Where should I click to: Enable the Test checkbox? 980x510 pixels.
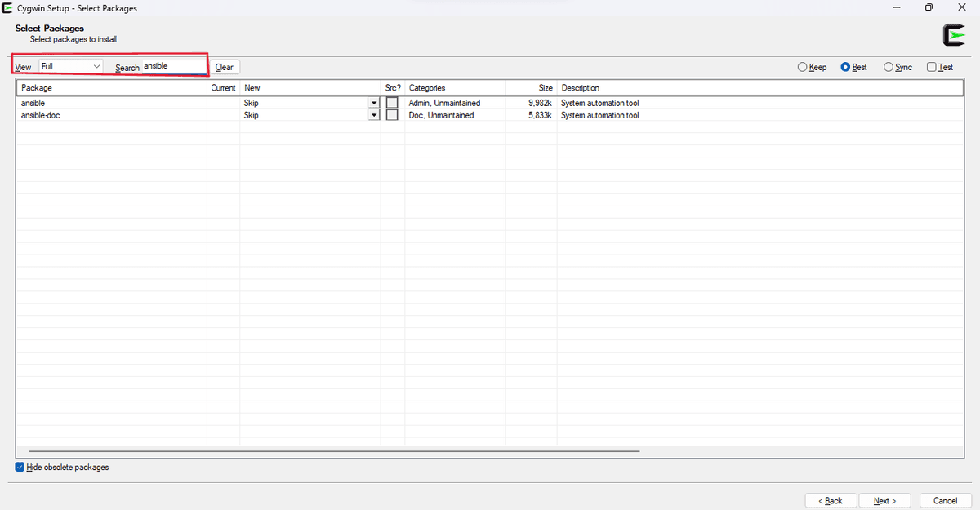tap(932, 67)
